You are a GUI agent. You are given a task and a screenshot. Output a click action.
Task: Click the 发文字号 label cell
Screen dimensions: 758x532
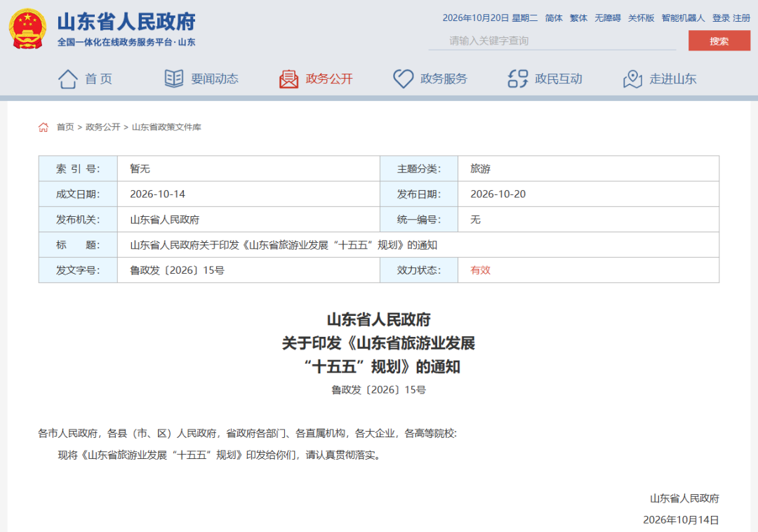click(78, 270)
